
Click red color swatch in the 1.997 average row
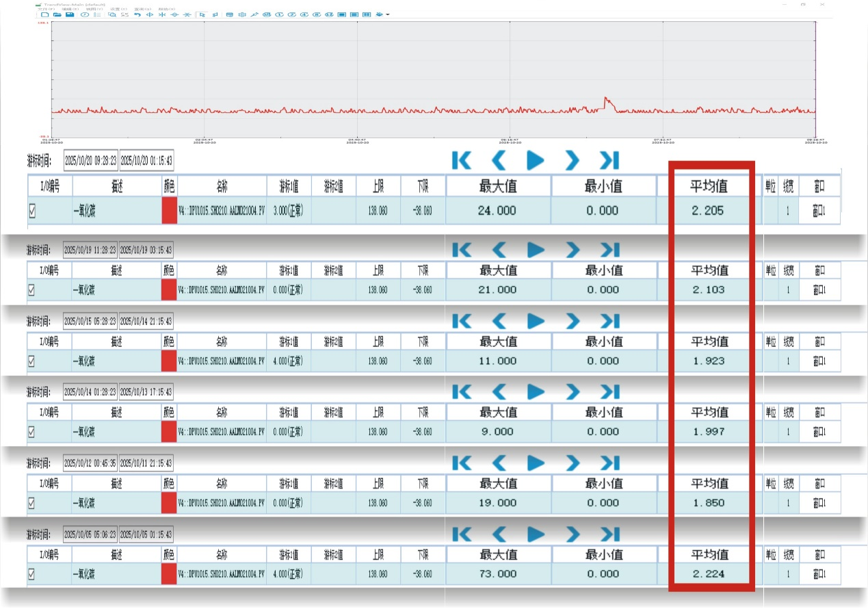click(169, 432)
